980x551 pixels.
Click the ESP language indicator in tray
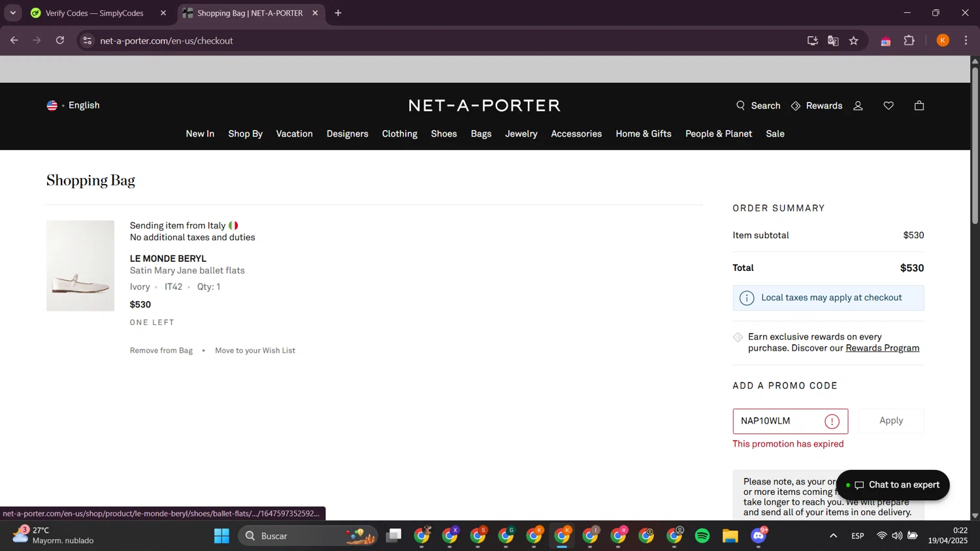tap(857, 536)
